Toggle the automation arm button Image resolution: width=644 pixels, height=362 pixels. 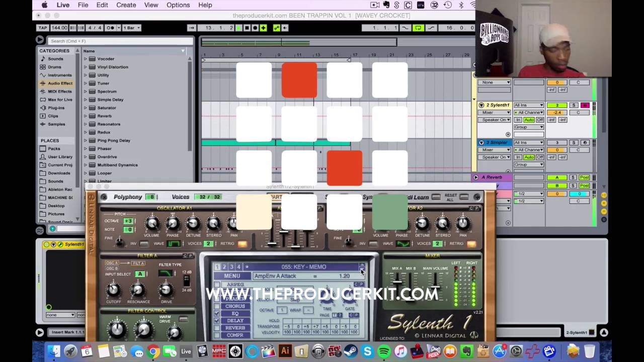click(276, 28)
